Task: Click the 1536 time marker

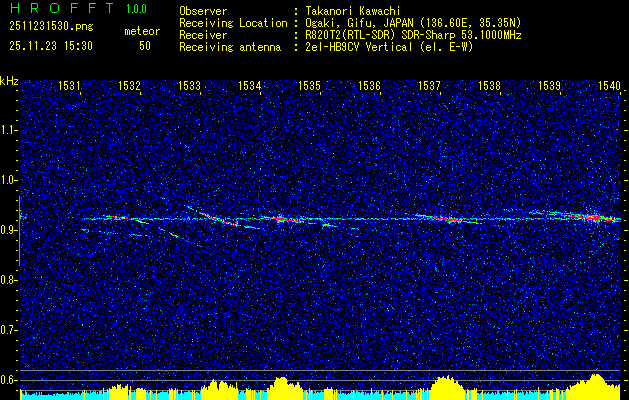Action: (x=369, y=85)
